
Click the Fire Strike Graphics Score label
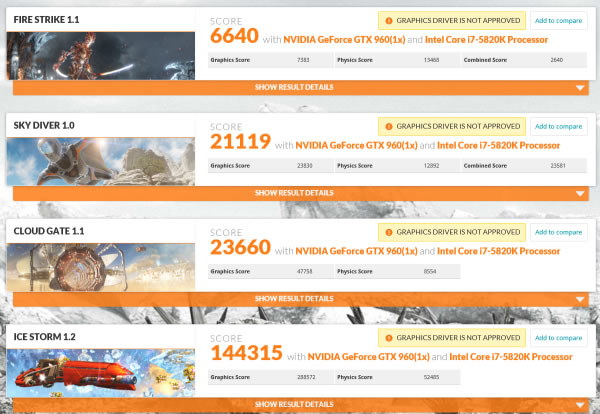[230, 60]
